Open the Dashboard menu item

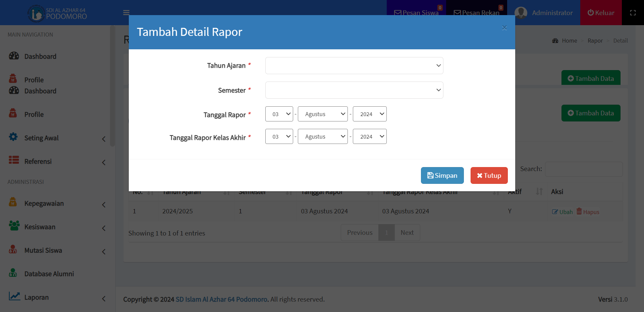(x=40, y=56)
